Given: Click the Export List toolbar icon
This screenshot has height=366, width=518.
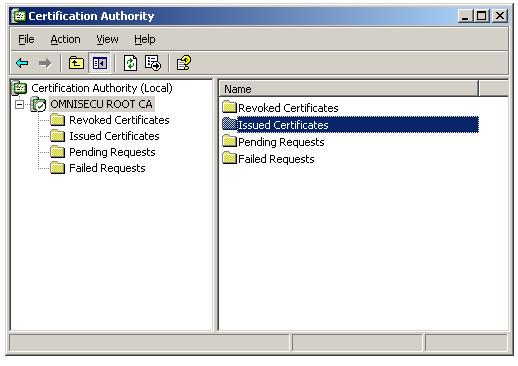Looking at the screenshot, I should point(153,63).
